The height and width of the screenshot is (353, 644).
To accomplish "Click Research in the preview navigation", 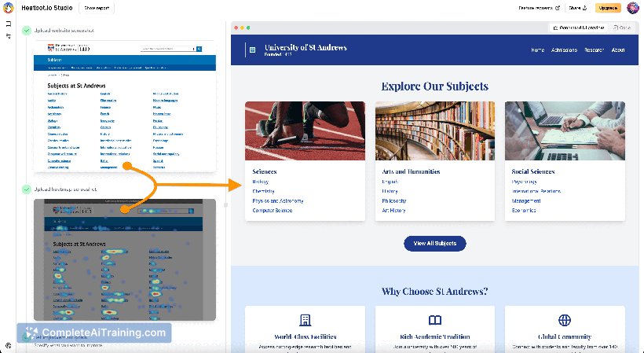I will [x=594, y=50].
